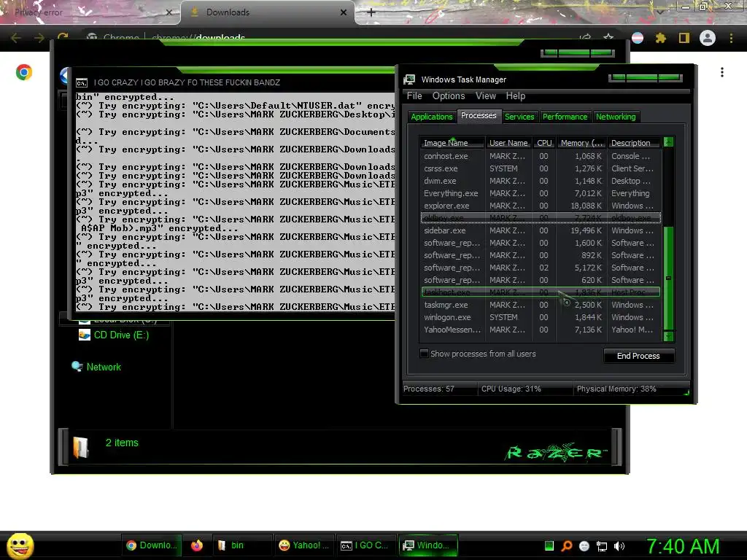Screen dimensions: 747x560
Task: Click the process list scroll down arrow
Action: pos(668,336)
